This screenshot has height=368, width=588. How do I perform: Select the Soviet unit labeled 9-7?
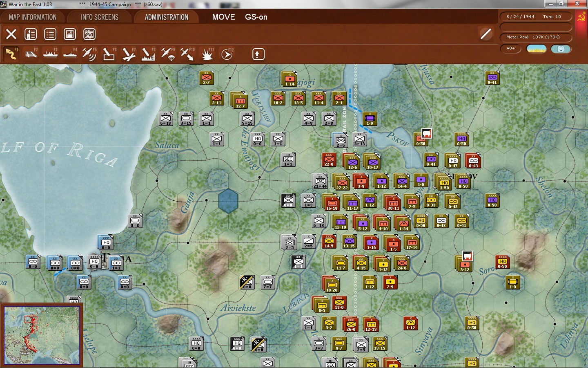(x=339, y=343)
